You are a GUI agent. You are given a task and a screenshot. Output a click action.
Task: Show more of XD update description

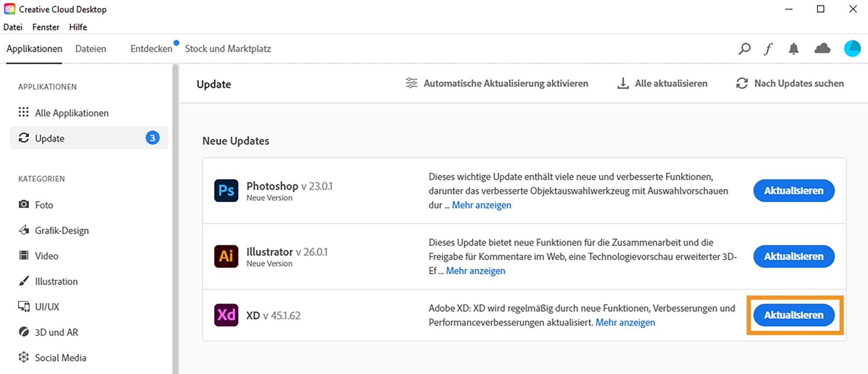click(625, 323)
